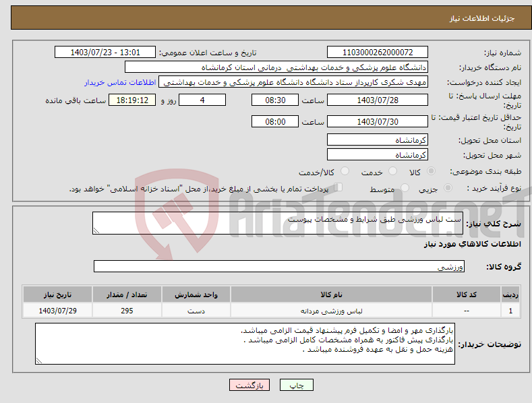Click the announcement date field 1403/07/23 - 13:01

[105, 53]
